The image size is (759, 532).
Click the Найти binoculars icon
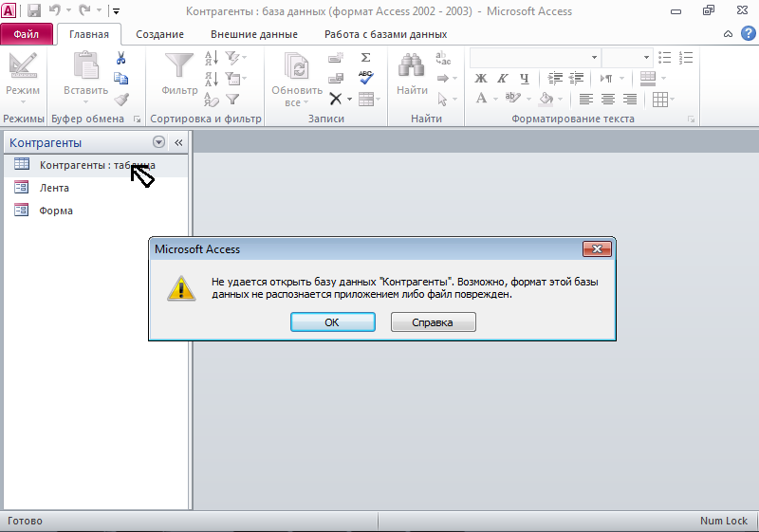pyautogui.click(x=411, y=65)
